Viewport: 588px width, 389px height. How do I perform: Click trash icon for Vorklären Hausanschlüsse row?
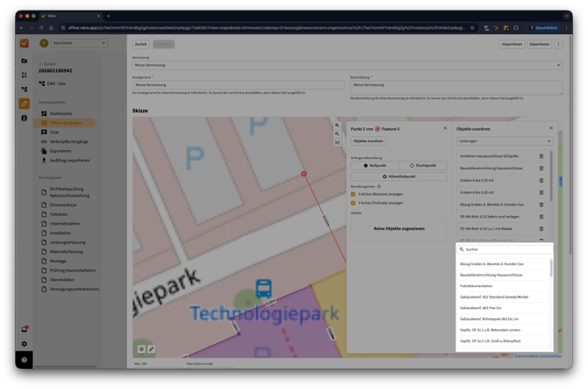click(x=541, y=156)
